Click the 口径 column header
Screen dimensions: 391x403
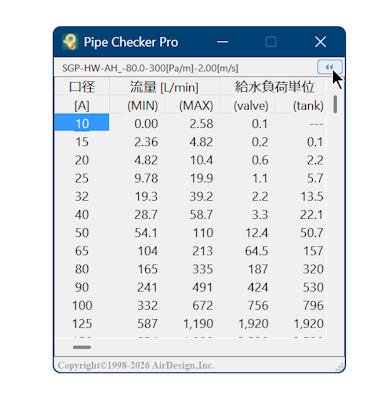pos(82,87)
